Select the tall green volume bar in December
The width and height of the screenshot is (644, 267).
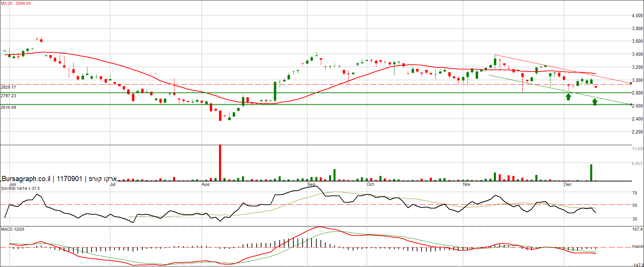pos(591,173)
